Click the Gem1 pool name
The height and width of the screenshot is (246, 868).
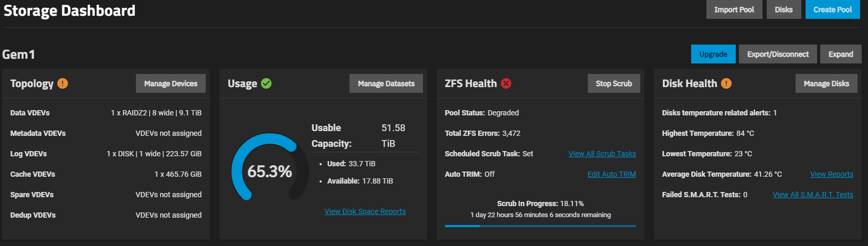(18, 55)
